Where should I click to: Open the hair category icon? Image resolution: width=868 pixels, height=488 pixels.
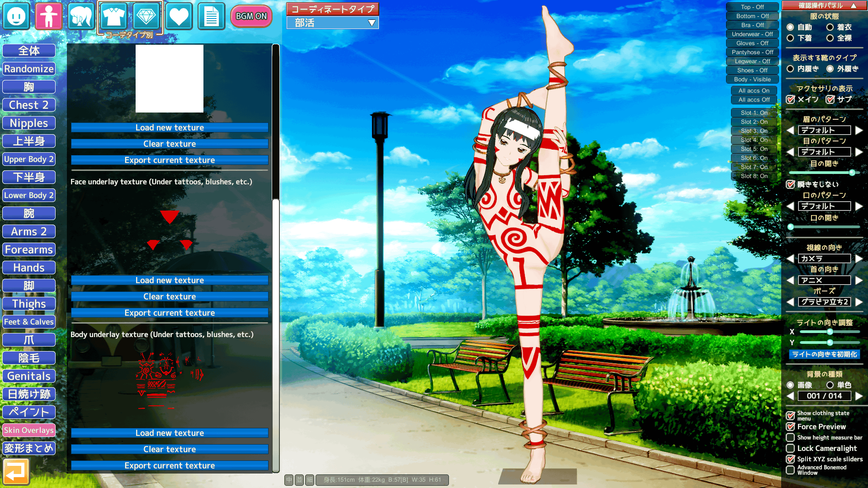[x=81, y=16]
